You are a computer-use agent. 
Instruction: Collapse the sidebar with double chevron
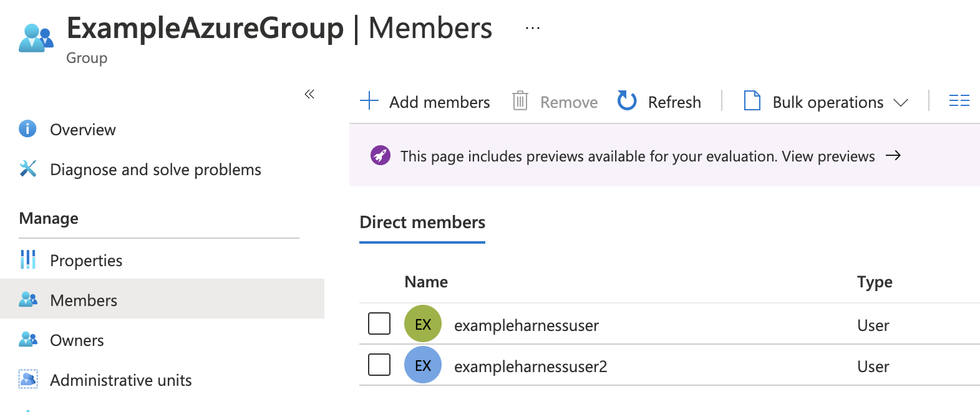309,94
